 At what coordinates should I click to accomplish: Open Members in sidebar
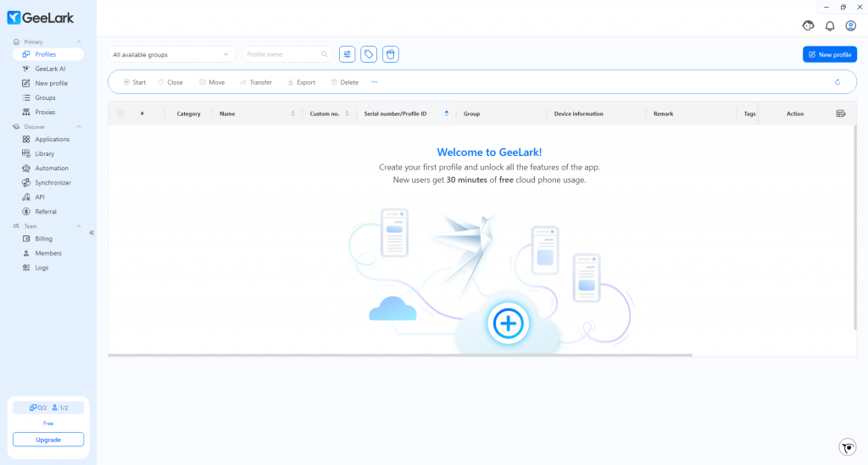tap(48, 253)
